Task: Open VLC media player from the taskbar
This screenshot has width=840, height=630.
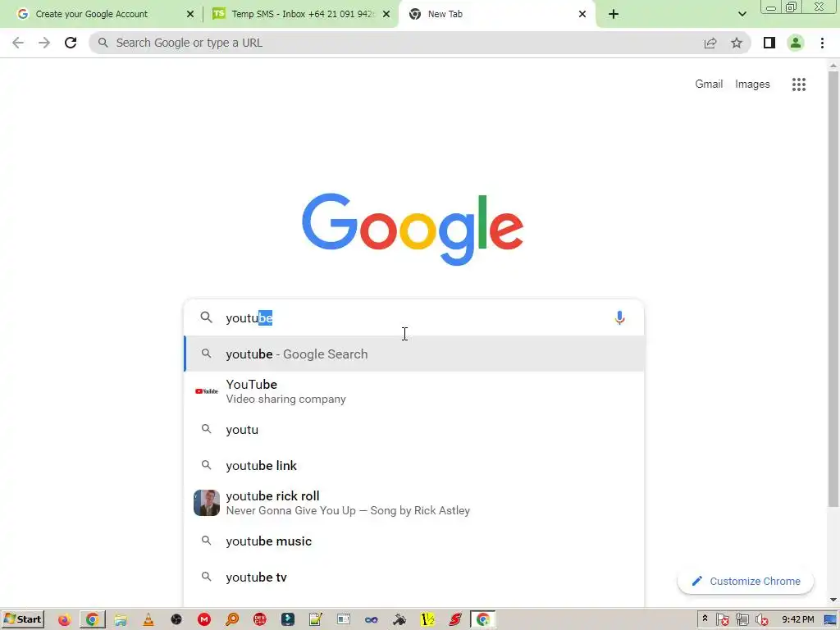Action: pos(148,620)
